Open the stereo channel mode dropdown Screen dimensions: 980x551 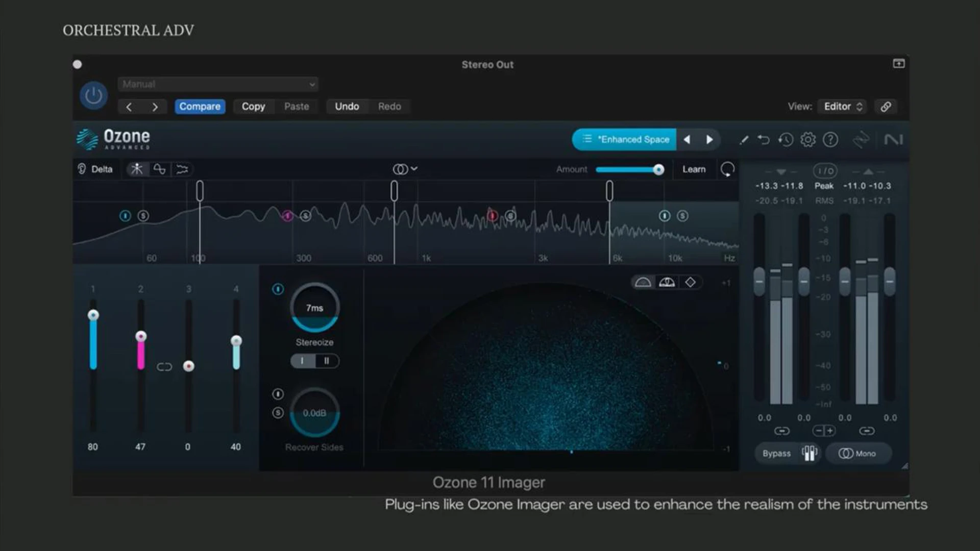pos(405,169)
